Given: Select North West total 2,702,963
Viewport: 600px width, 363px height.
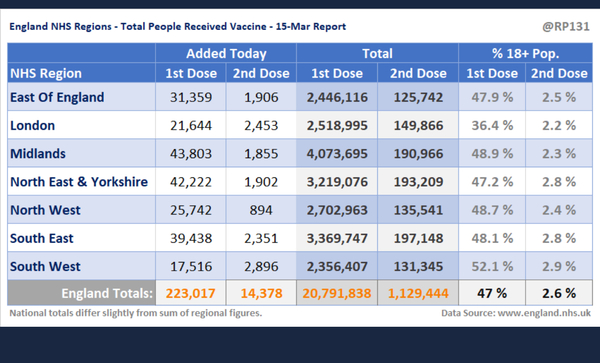Looking at the screenshot, I should [x=337, y=210].
